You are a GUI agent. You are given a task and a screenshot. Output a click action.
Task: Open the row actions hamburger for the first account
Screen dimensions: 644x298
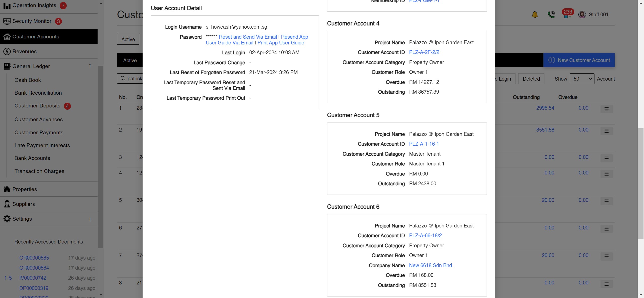(x=606, y=109)
